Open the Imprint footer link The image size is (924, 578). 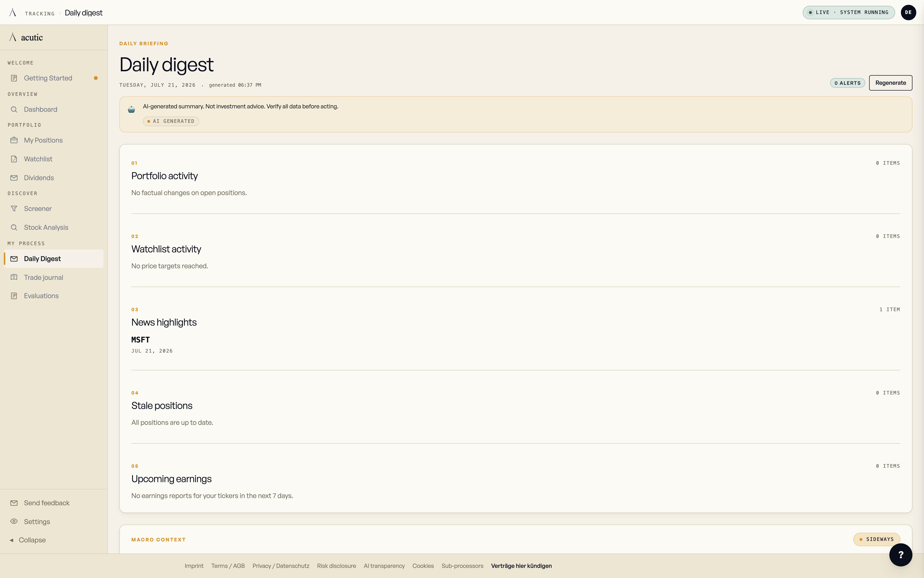[194, 566]
